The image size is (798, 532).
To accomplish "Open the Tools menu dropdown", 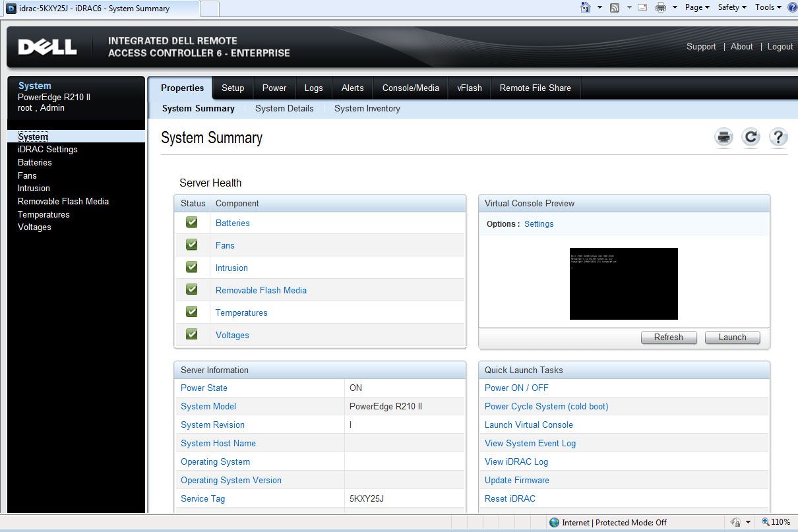I will (x=768, y=7).
